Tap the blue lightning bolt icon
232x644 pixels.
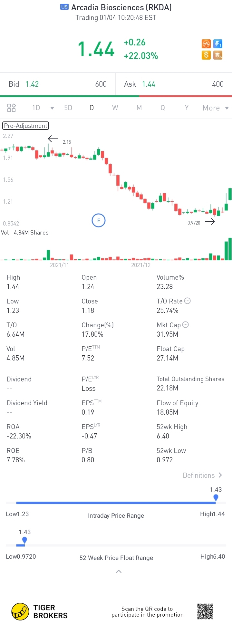click(218, 44)
